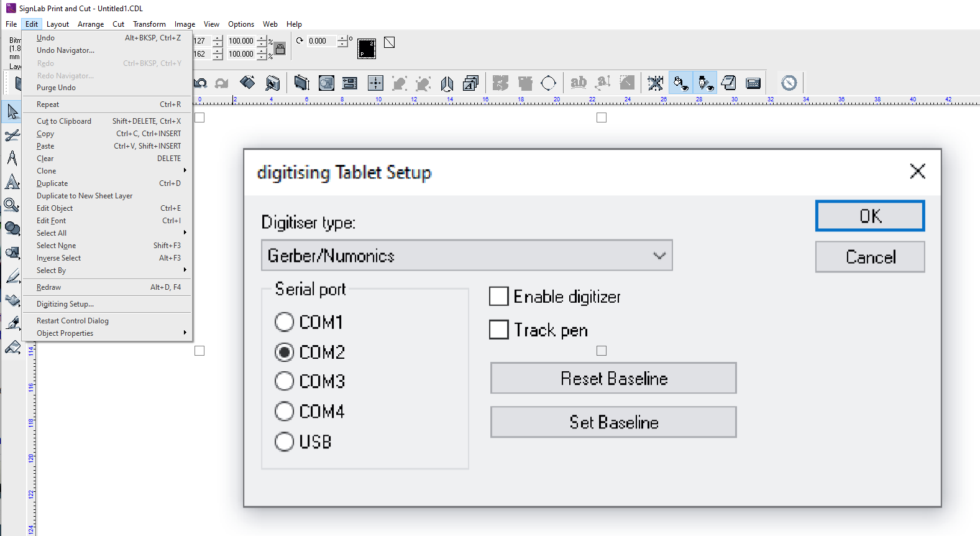Select the compass node-edit tool
This screenshot has width=980, height=536.
point(12,158)
